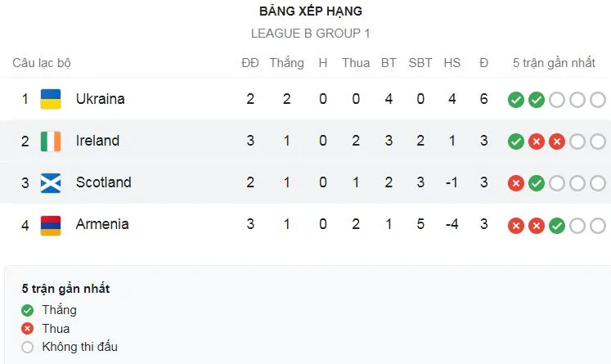Image resolution: width=611 pixels, height=364 pixels.
Task: Open the Ukraina team link
Action: (x=100, y=99)
